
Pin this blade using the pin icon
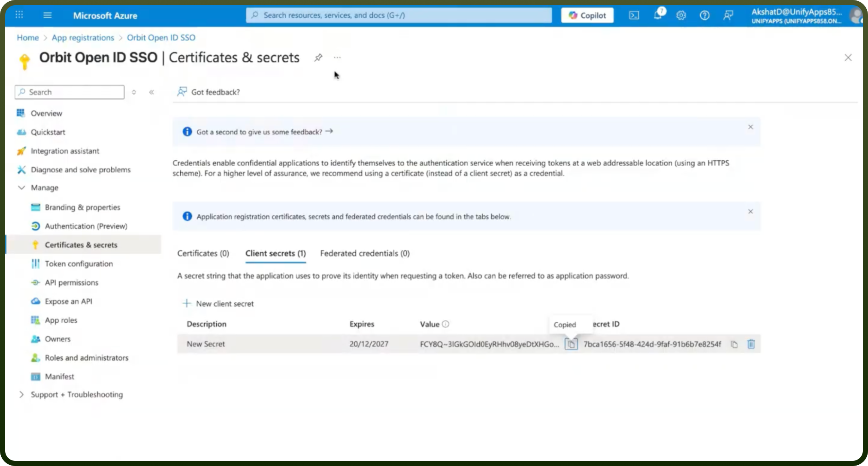[x=318, y=57]
